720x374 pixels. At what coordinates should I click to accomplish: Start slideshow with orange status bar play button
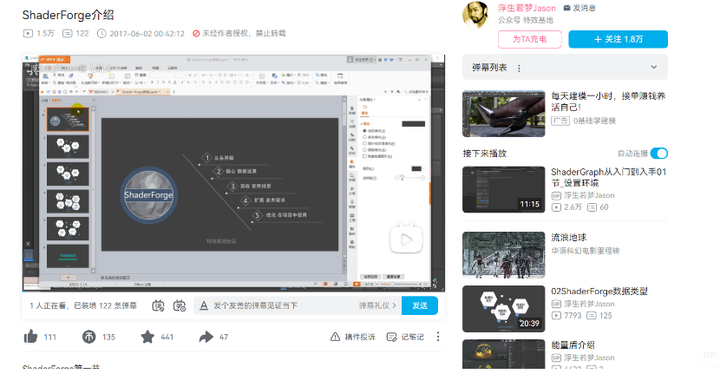[x=356, y=284]
